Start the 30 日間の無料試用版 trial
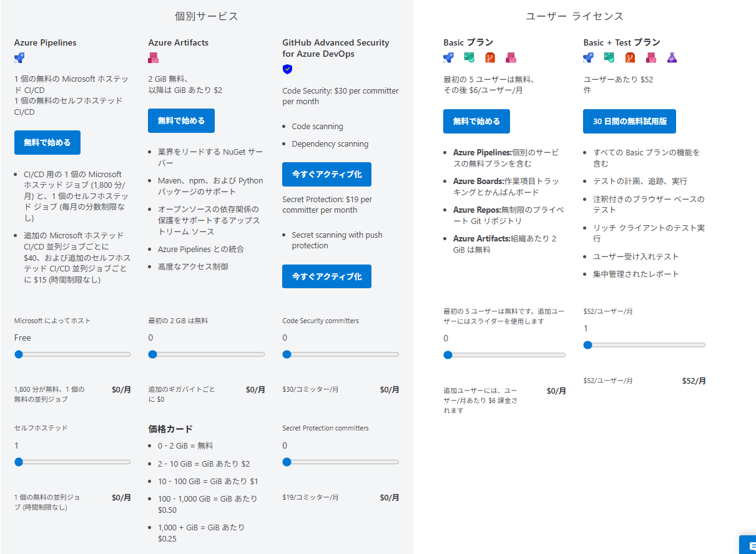The height and width of the screenshot is (554, 756). (629, 121)
